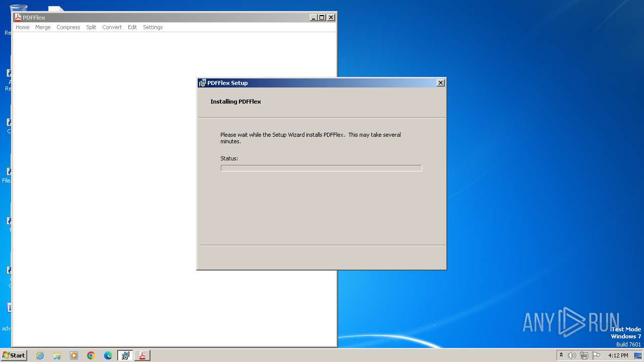This screenshot has height=362, width=644.
Task: Switch to the installer taskbar button
Action: pyautogui.click(x=125, y=355)
